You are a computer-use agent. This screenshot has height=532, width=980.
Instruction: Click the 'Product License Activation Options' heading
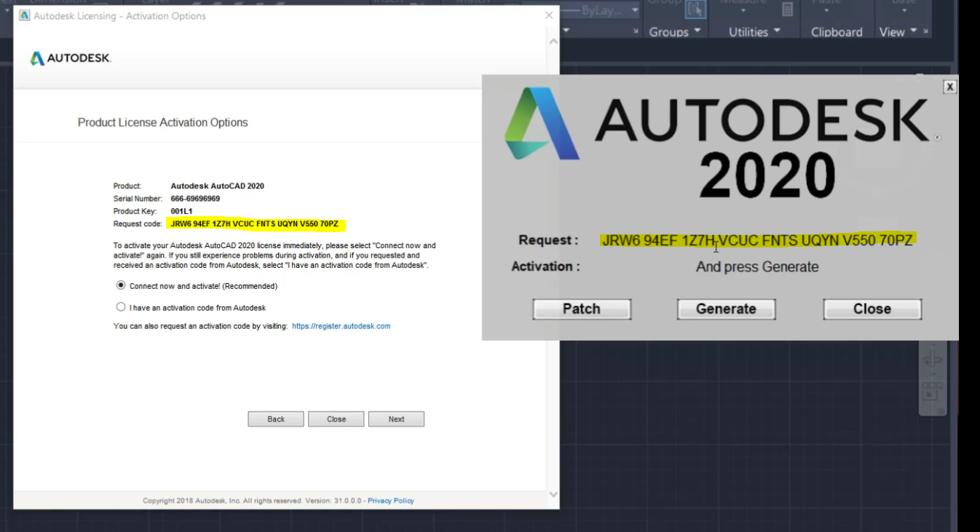[x=163, y=122]
